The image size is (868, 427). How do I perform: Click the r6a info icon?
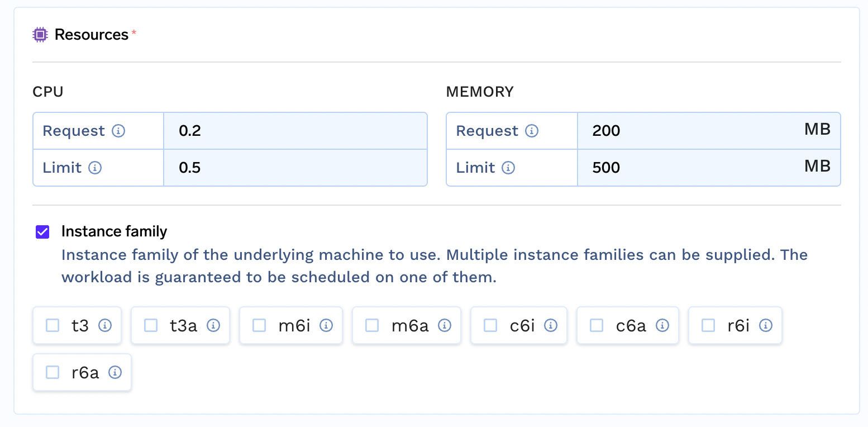tap(114, 372)
